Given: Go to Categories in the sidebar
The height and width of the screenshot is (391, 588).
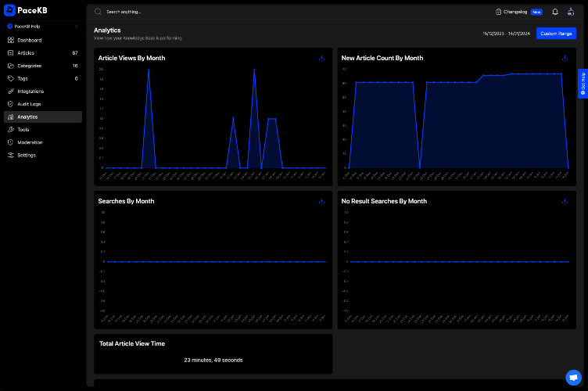Looking at the screenshot, I should [x=43, y=66].
